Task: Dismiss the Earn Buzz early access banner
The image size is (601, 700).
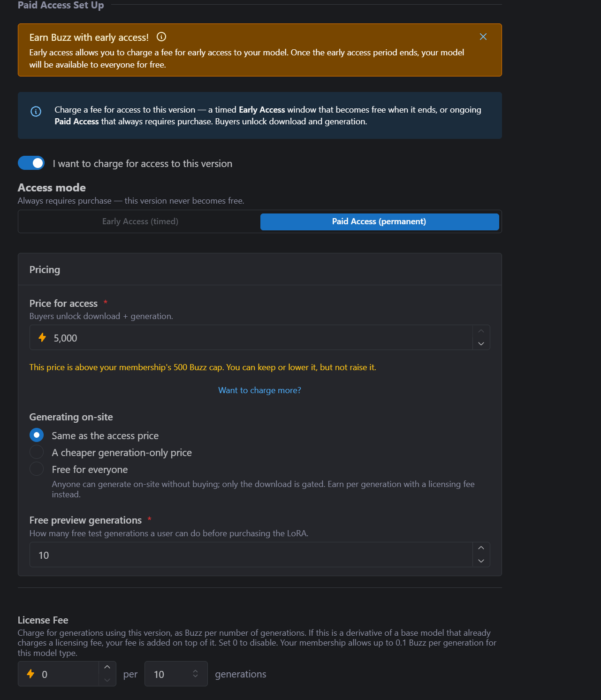Action: point(483,37)
